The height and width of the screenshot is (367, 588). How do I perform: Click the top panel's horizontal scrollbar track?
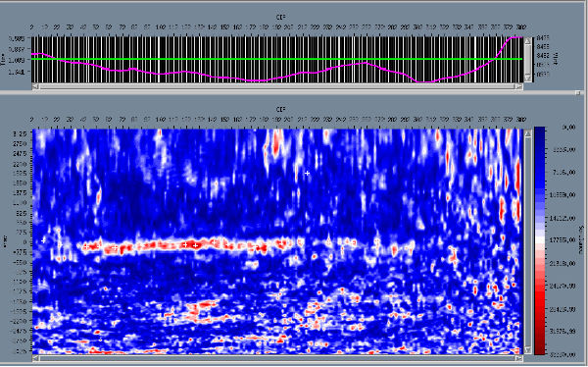pos(276,86)
